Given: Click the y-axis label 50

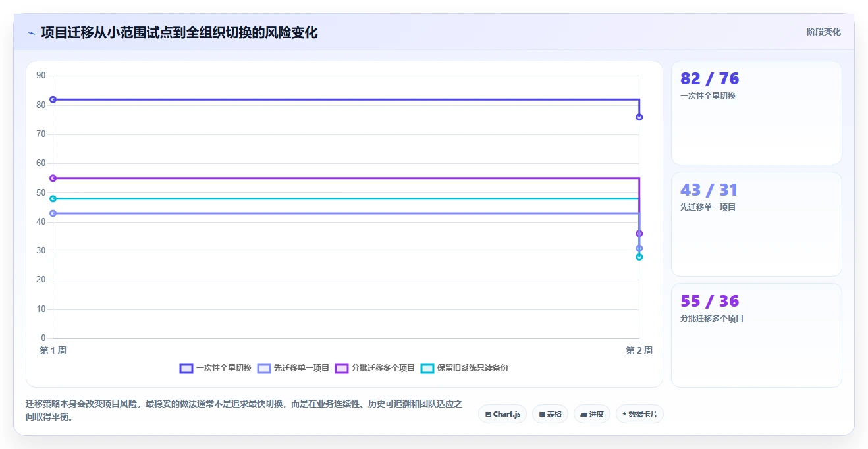Looking at the screenshot, I should (x=41, y=192).
